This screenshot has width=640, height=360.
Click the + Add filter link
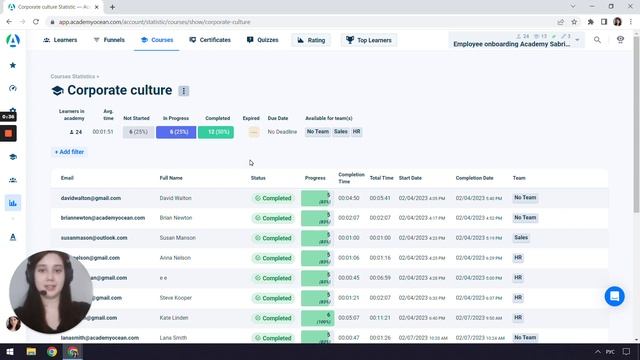(x=69, y=152)
